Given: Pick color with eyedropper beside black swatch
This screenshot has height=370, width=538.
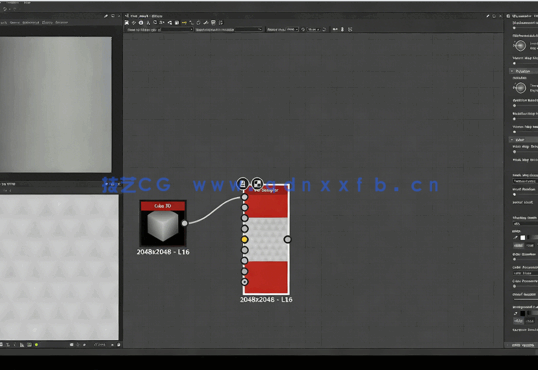Looking at the screenshot, I should pos(515,313).
